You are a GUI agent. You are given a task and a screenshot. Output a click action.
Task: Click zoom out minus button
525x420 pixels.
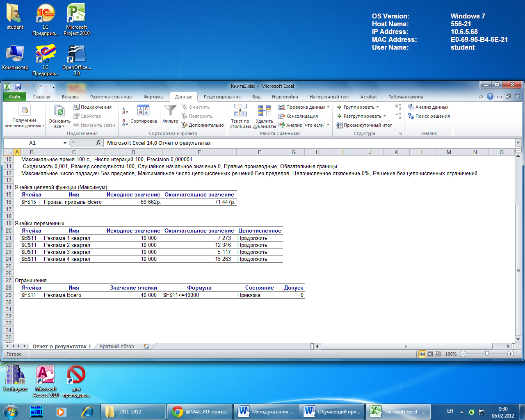[x=463, y=354]
